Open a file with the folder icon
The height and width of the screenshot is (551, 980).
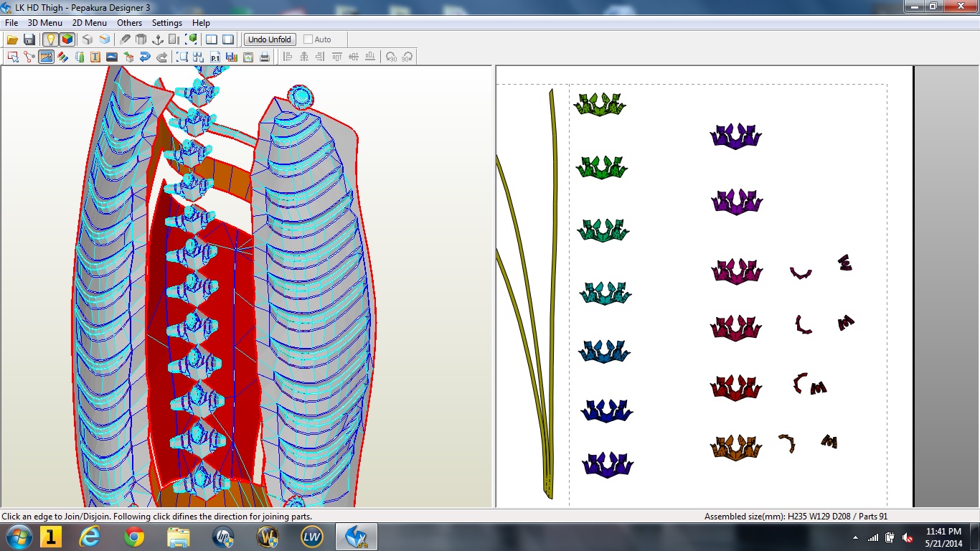click(12, 39)
